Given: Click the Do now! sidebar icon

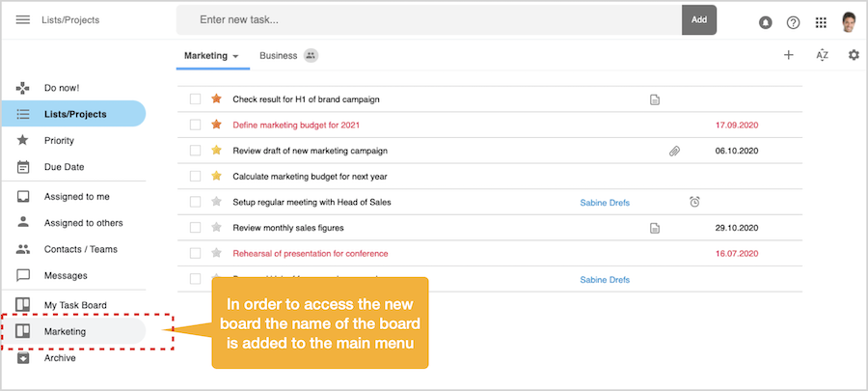Looking at the screenshot, I should pyautogui.click(x=23, y=88).
